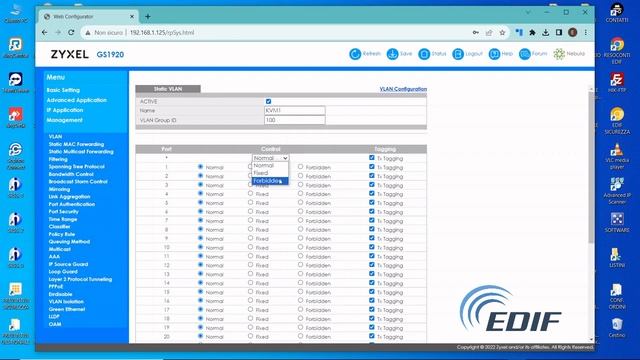
Task: Select the Static VLAN tab
Action: coord(168,89)
